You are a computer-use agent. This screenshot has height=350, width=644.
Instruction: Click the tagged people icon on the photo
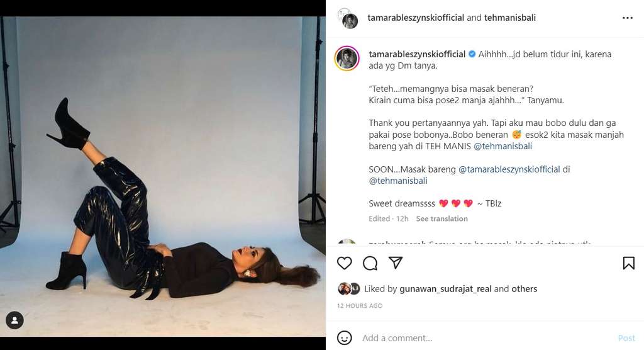pyautogui.click(x=14, y=320)
